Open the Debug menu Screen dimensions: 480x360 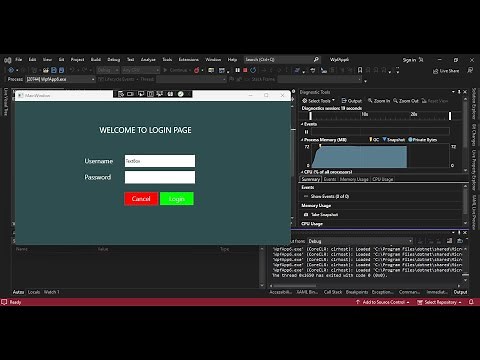point(113,60)
